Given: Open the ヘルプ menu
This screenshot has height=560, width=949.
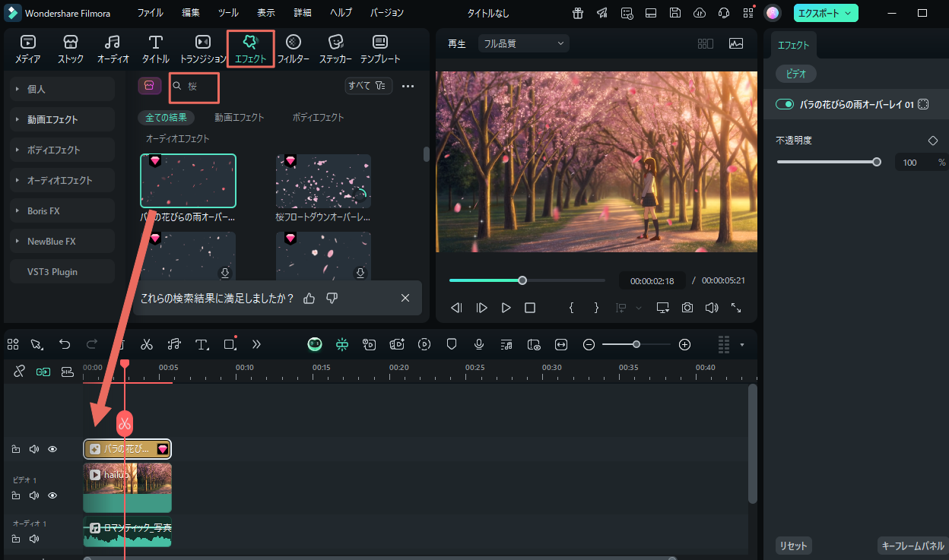Looking at the screenshot, I should point(341,13).
